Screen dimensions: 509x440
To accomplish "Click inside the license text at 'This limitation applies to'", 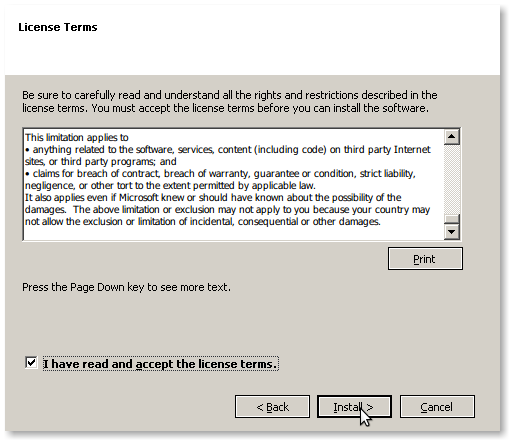I will point(77,138).
